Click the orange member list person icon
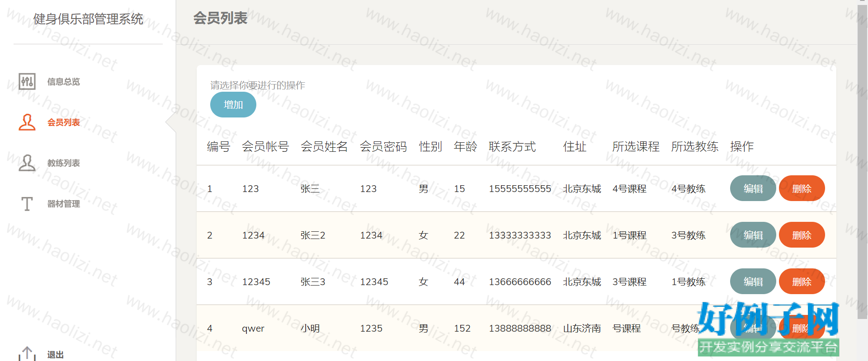Image resolution: width=868 pixels, height=361 pixels. pyautogui.click(x=27, y=122)
